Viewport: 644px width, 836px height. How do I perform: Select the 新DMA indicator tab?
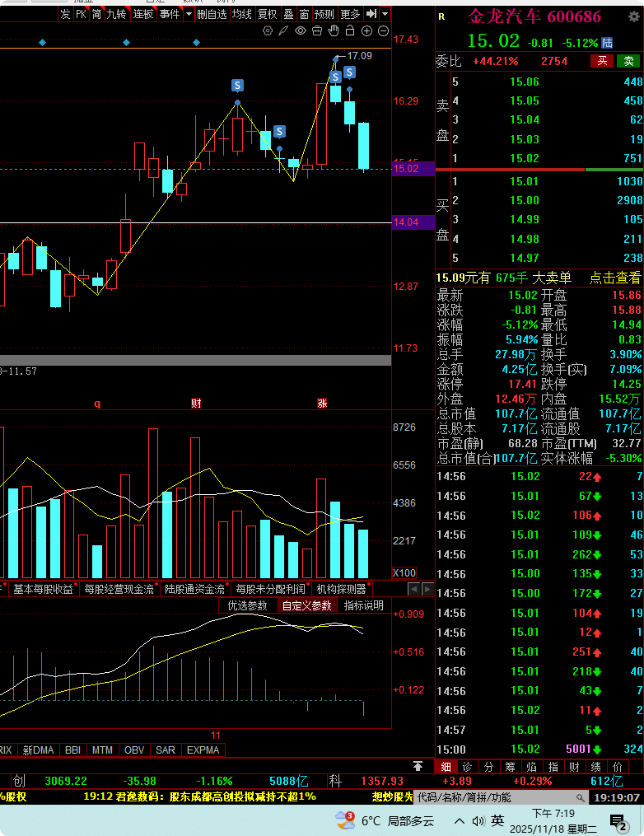coord(39,750)
